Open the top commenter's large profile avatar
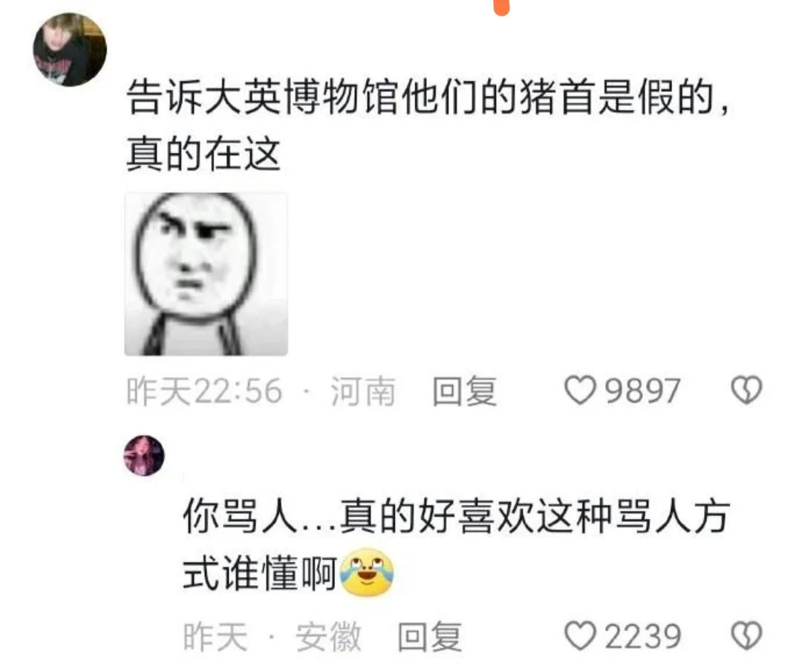This screenshot has height=672, width=802. [70, 49]
